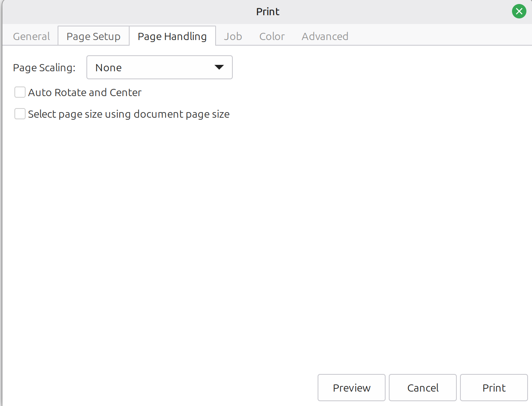Screen dimensions: 532x406
Task: Open the Page Setup tab
Action: click(x=94, y=36)
